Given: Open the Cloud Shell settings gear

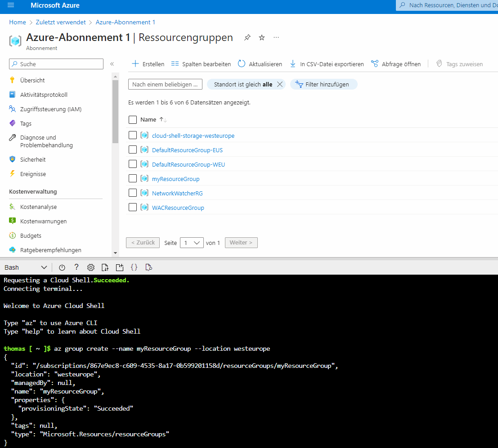Looking at the screenshot, I should pos(90,267).
